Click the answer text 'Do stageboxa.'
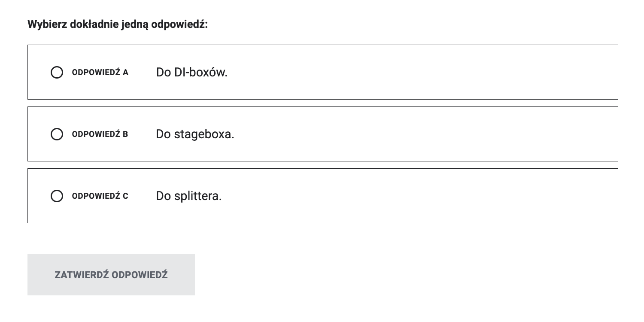Screen dimensions: 644x322 195,134
